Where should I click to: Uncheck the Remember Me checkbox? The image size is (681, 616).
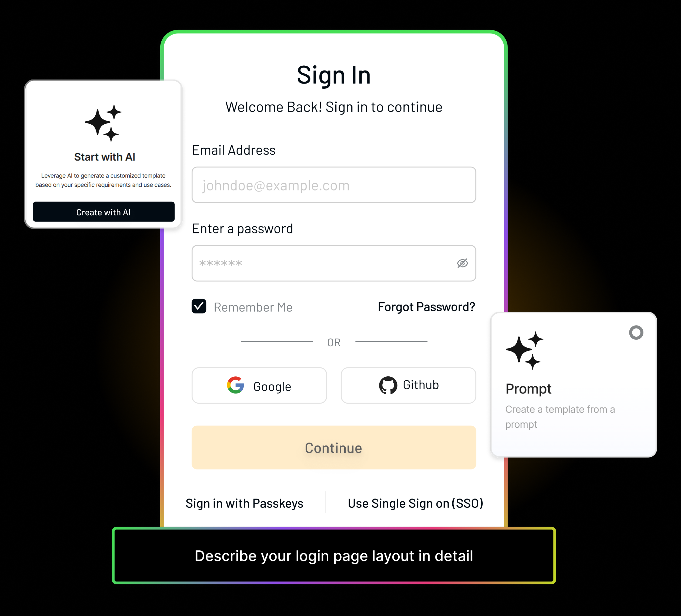coord(199,306)
